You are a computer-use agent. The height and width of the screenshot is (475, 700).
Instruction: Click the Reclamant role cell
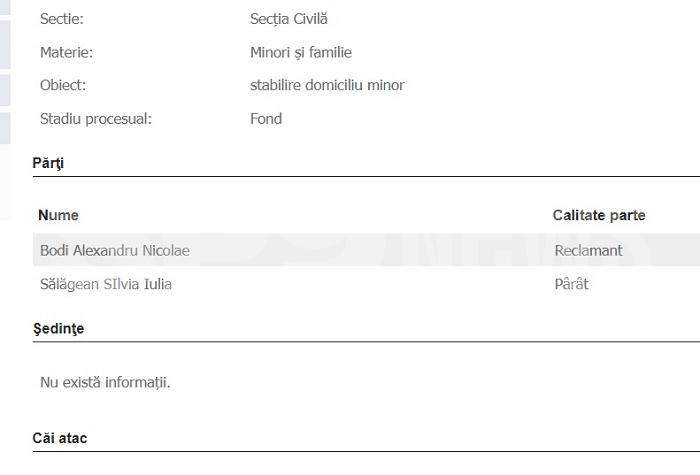(x=588, y=250)
